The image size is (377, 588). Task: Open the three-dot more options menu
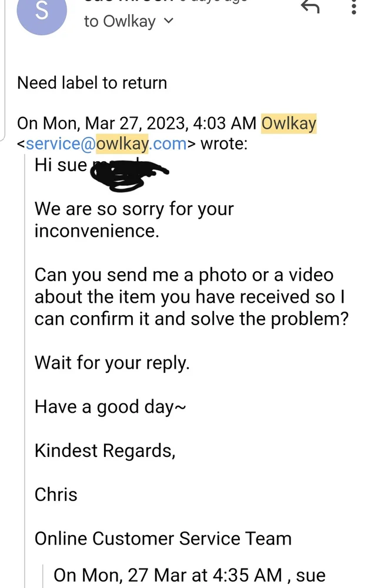353,7
